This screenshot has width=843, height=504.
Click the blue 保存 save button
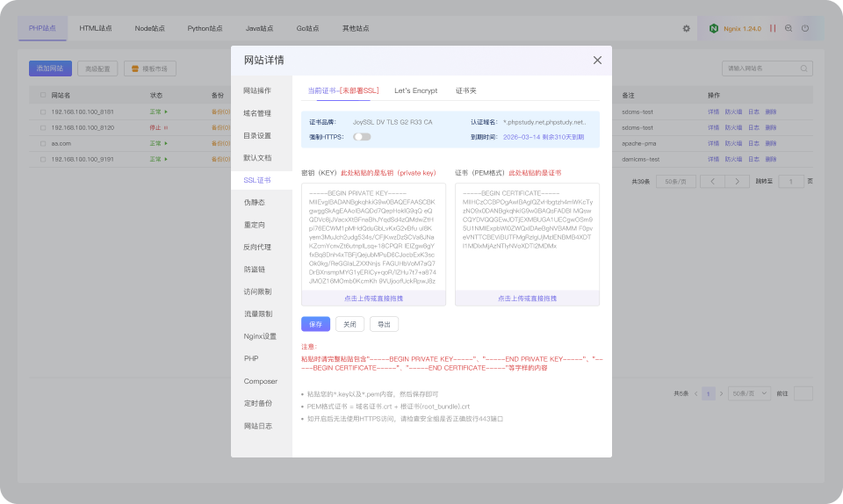tap(315, 324)
